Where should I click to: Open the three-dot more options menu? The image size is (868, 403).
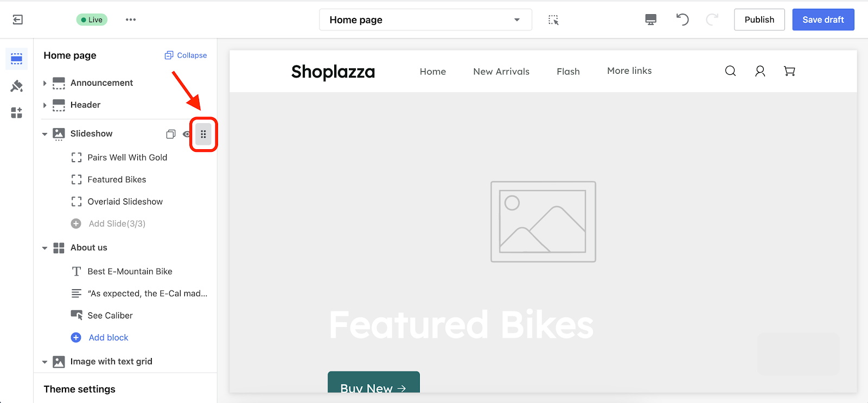[131, 20]
